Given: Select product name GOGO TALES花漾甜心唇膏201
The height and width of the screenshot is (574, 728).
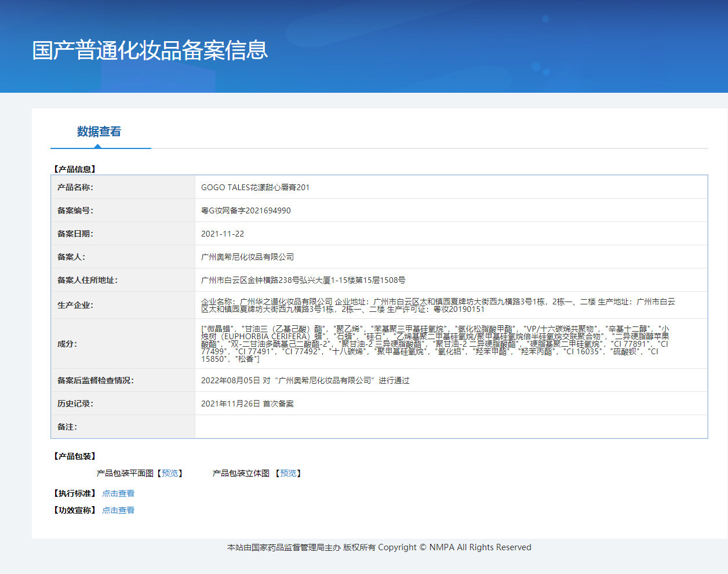Looking at the screenshot, I should (x=255, y=187).
